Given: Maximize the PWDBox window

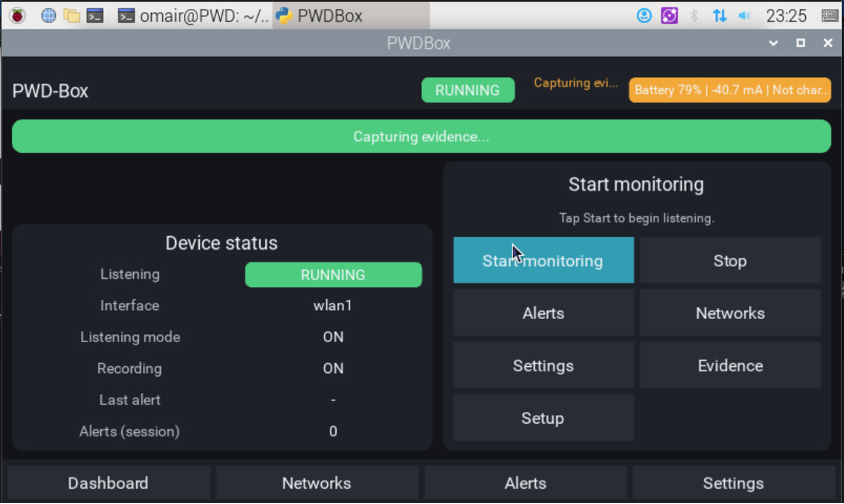Looking at the screenshot, I should (800, 43).
